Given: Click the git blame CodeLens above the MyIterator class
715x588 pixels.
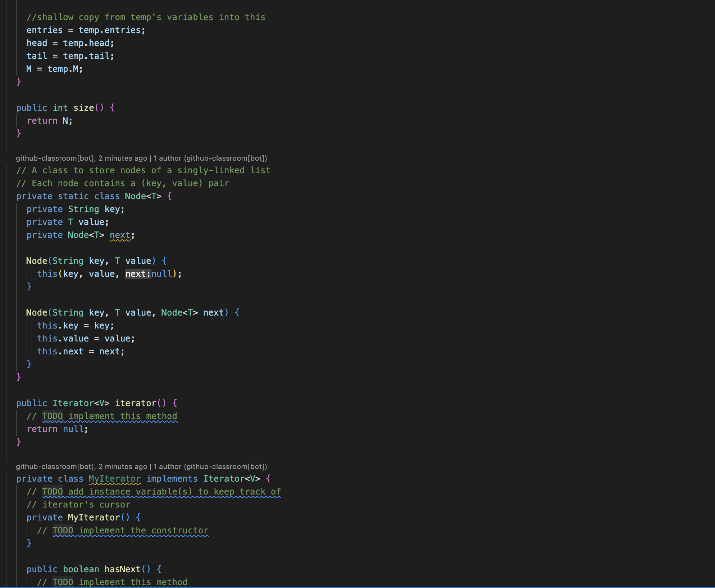Looking at the screenshot, I should 141,467.
